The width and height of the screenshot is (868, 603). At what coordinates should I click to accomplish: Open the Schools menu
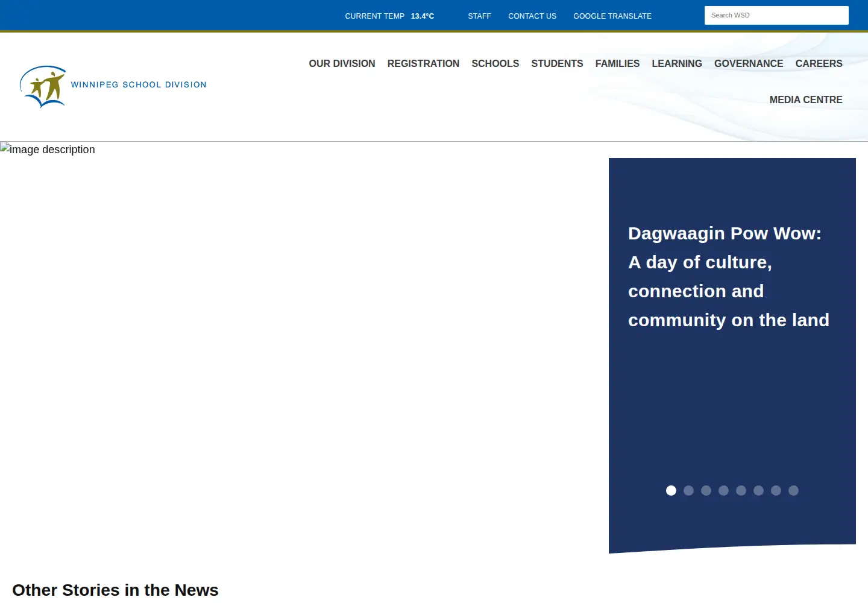pos(495,63)
